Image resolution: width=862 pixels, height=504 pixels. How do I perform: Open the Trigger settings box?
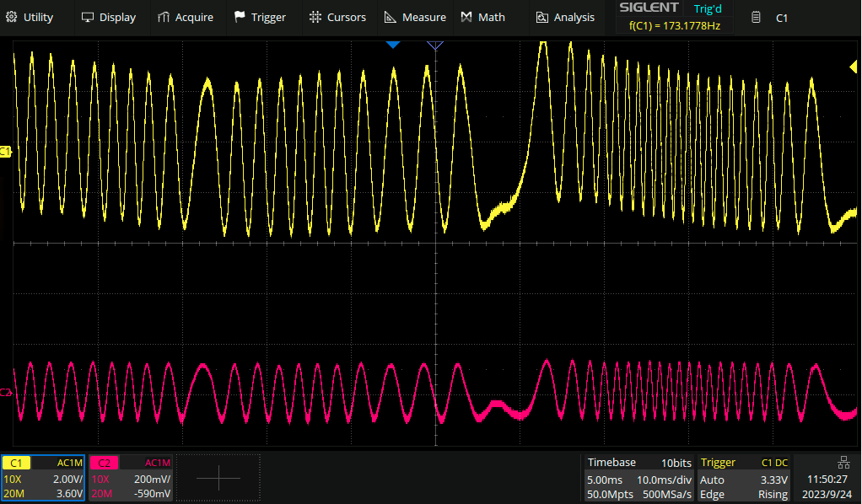point(744,478)
